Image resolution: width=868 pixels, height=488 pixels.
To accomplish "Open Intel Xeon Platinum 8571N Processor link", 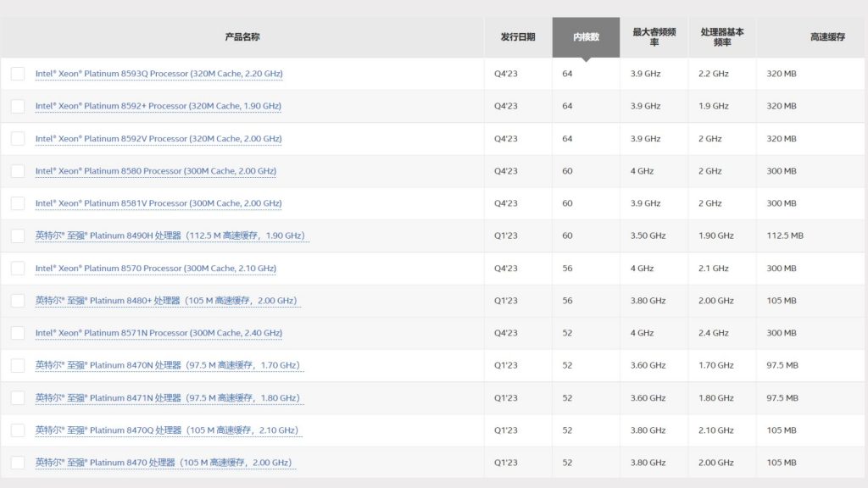I will coord(159,333).
